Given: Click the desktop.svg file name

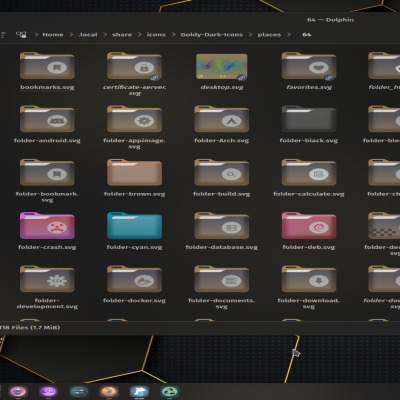Looking at the screenshot, I should [x=222, y=87].
